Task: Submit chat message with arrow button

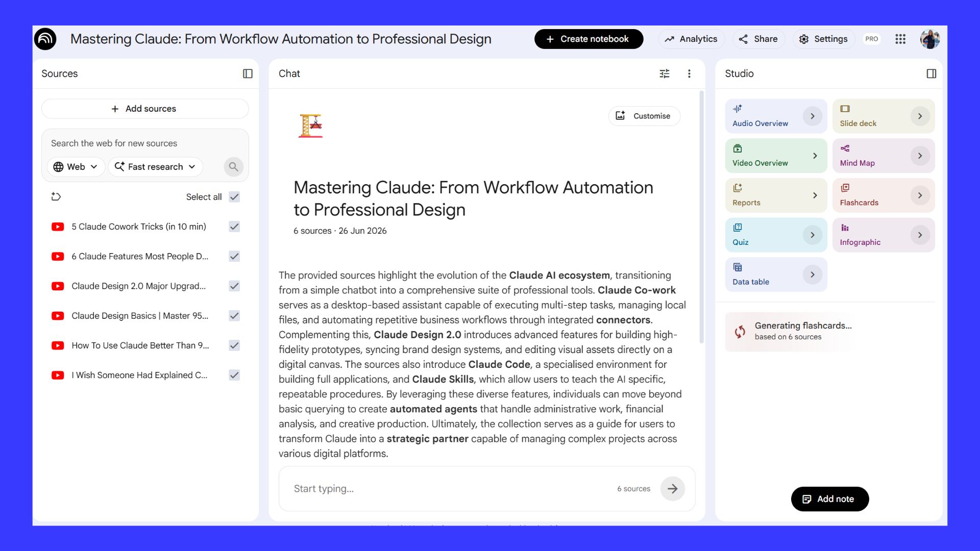Action: click(673, 489)
